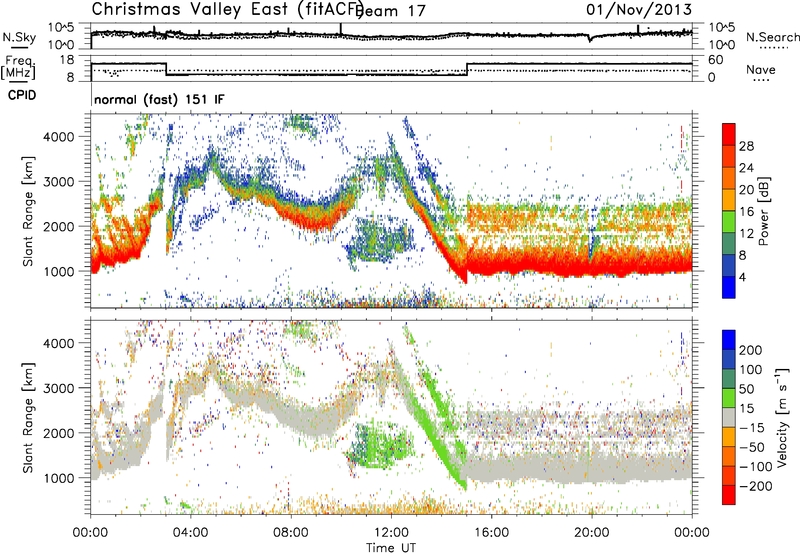Click the Power [dB] colorbar title
This screenshot has width=800, height=554.
click(x=764, y=211)
